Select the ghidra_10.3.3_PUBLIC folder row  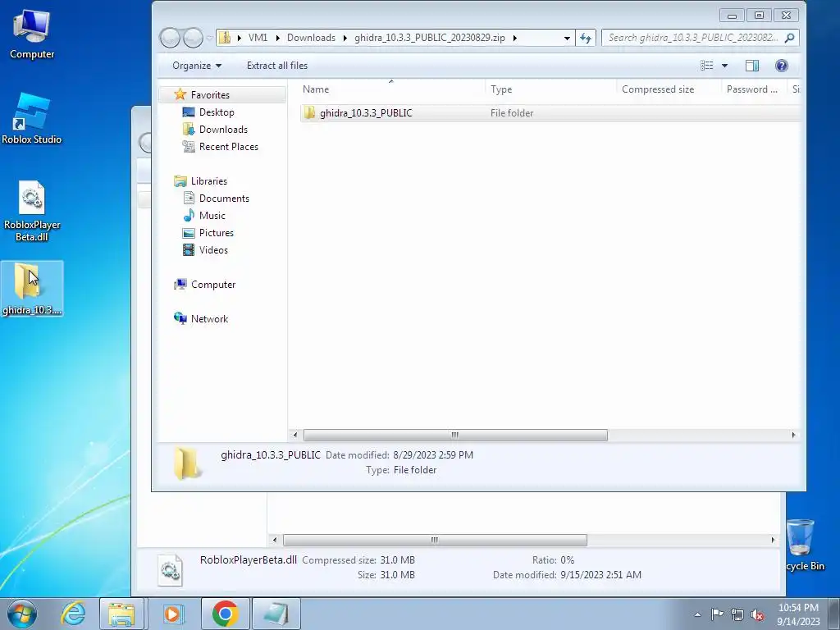tap(550, 113)
